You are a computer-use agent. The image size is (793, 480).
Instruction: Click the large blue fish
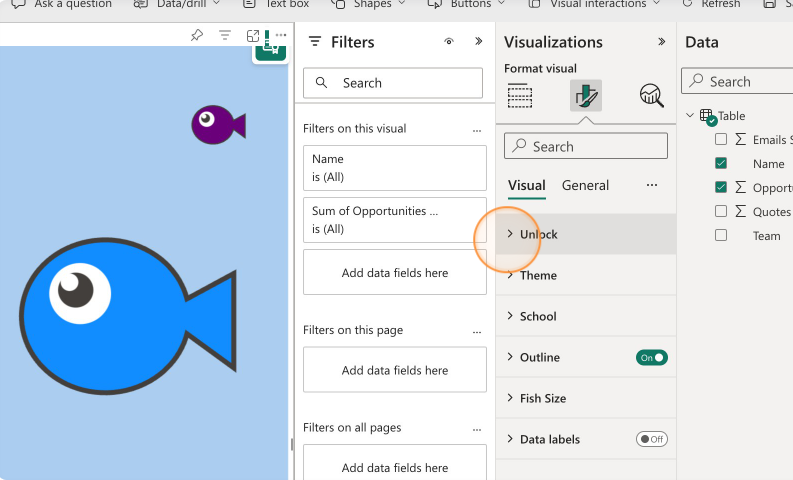click(x=128, y=316)
